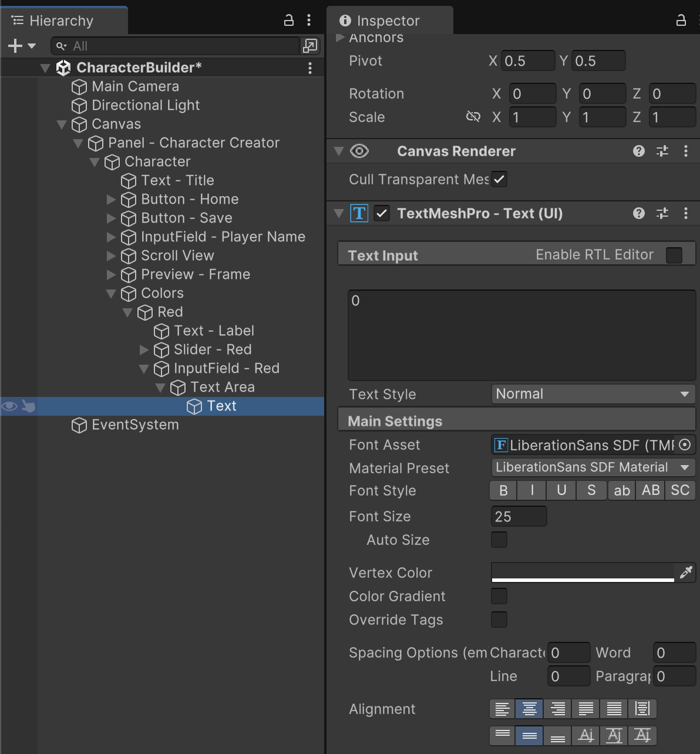700x754 pixels.
Task: Expand the Scroll View tree item
Action: [111, 256]
